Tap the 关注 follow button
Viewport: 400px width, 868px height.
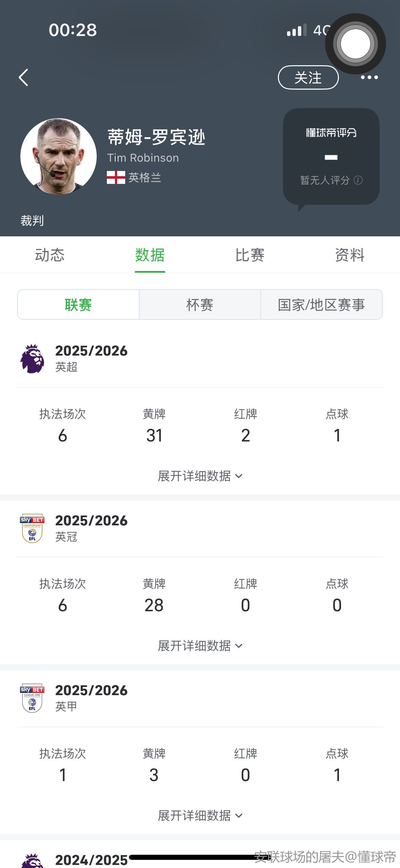coord(308,77)
